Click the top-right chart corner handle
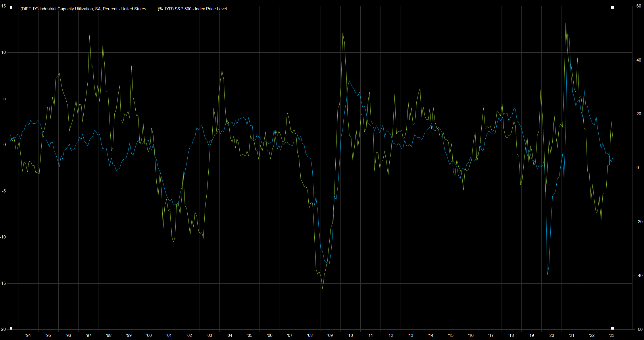644x340 pixels. 612,7
